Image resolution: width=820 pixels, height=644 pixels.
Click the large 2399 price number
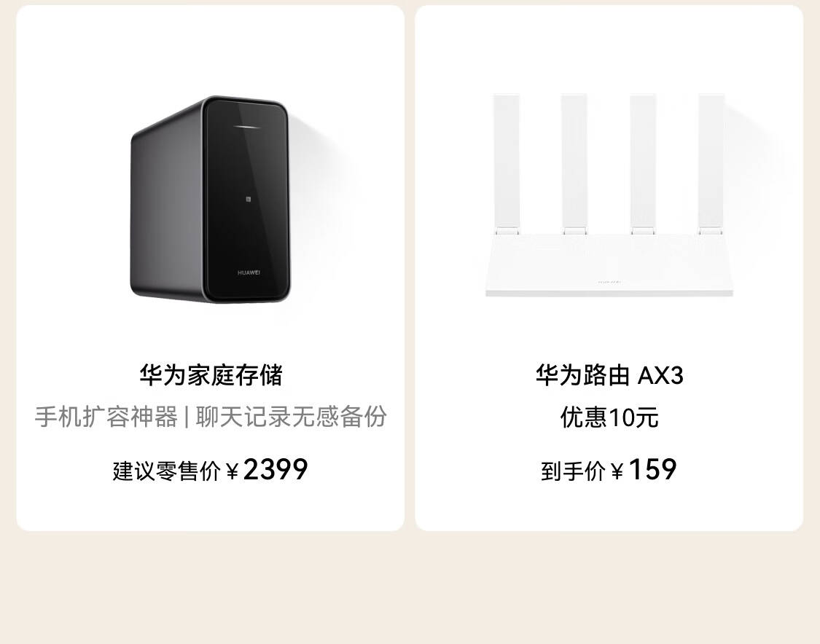[x=276, y=469]
